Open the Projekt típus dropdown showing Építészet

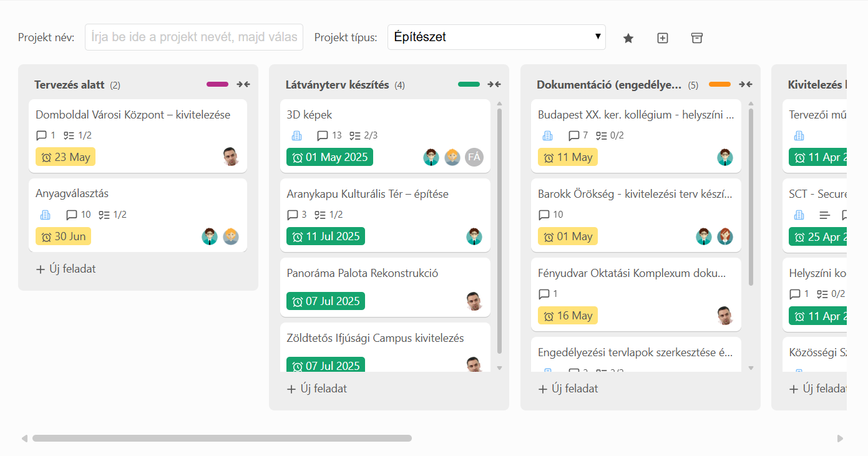(x=496, y=37)
